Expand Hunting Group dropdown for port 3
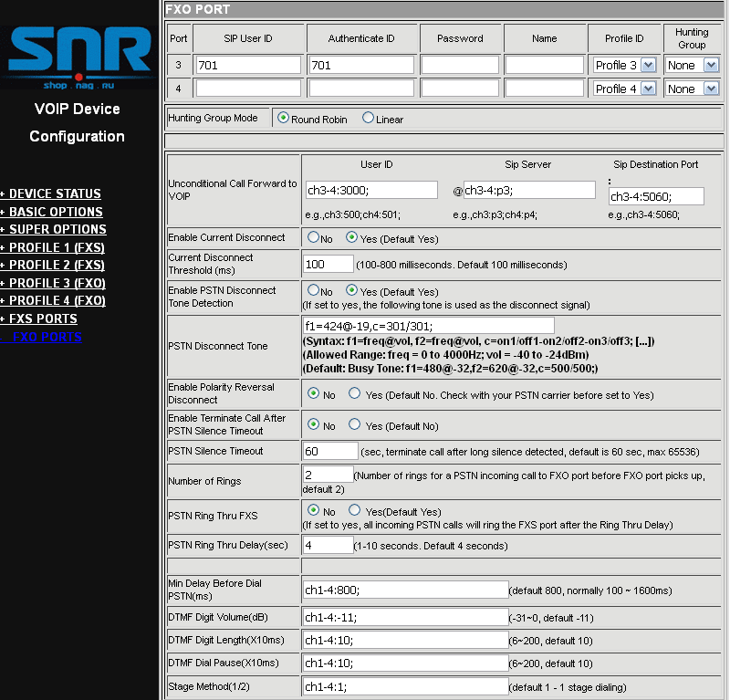 click(x=693, y=66)
